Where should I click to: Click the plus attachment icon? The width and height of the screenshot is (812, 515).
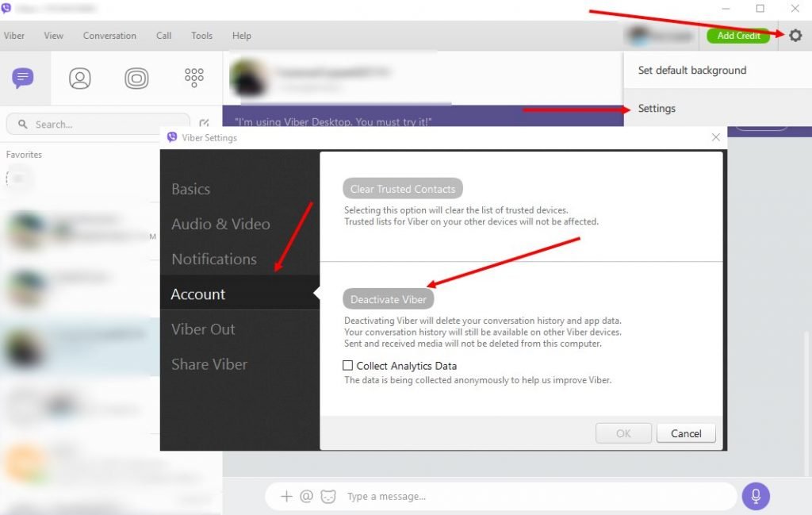286,497
